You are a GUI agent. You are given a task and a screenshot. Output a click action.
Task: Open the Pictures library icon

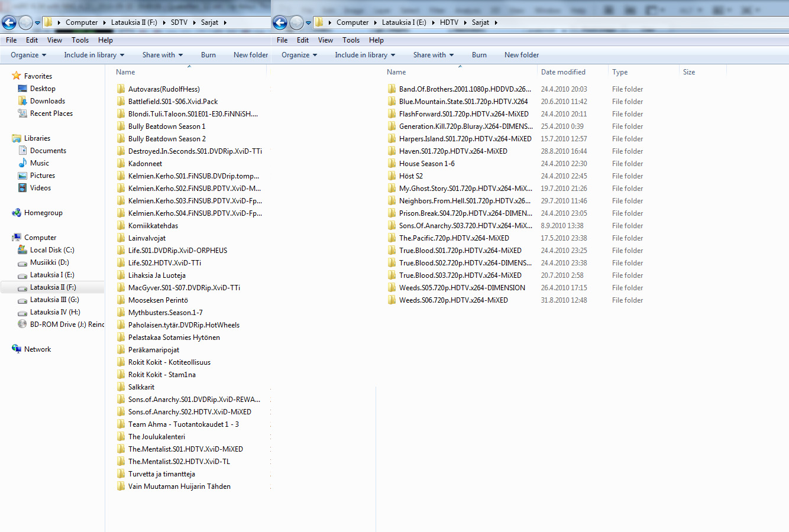[x=22, y=176]
